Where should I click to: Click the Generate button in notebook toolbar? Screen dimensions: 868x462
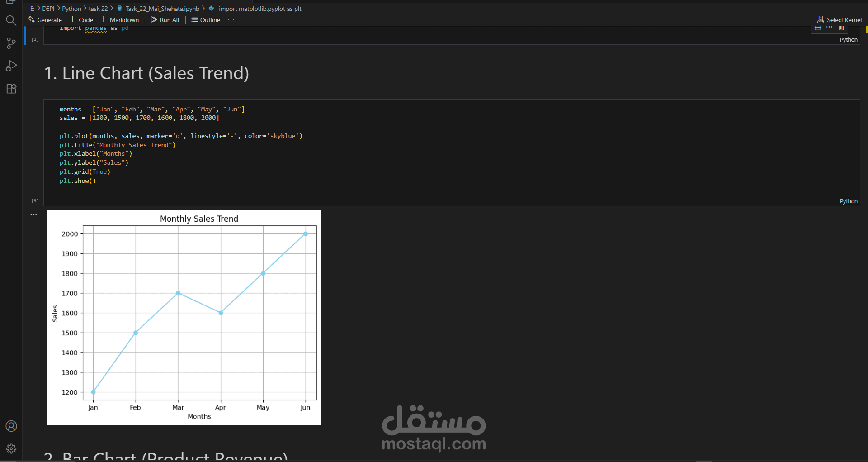pyautogui.click(x=45, y=20)
